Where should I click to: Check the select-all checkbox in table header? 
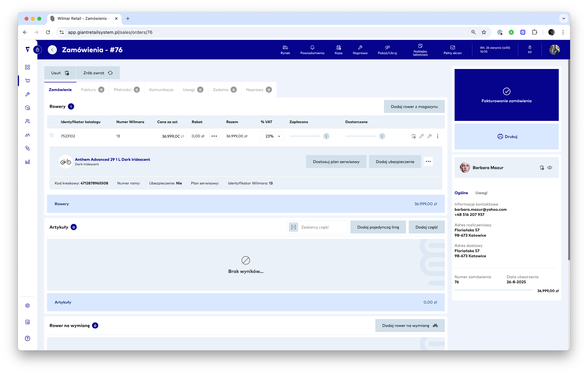coord(51,121)
